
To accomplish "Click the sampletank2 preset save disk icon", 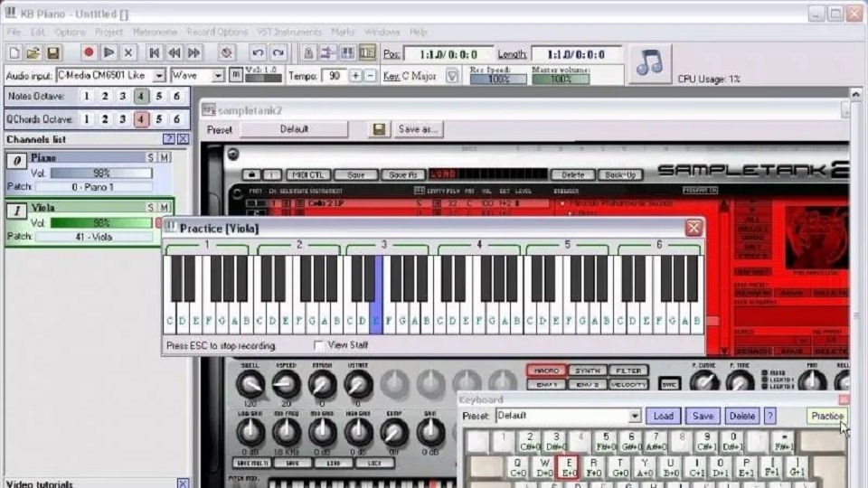I will coord(379,129).
